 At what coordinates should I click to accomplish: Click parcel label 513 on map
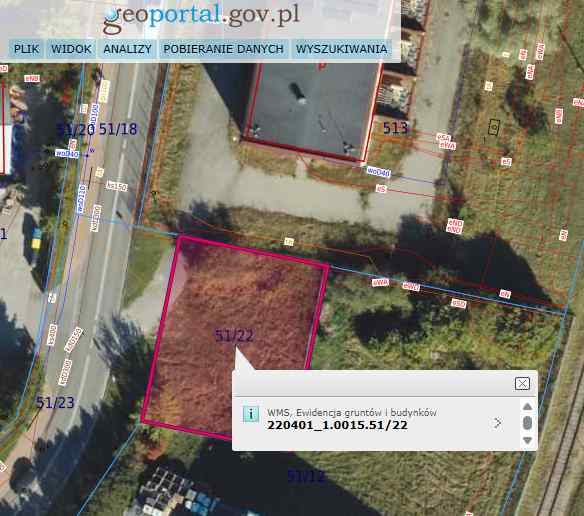396,128
